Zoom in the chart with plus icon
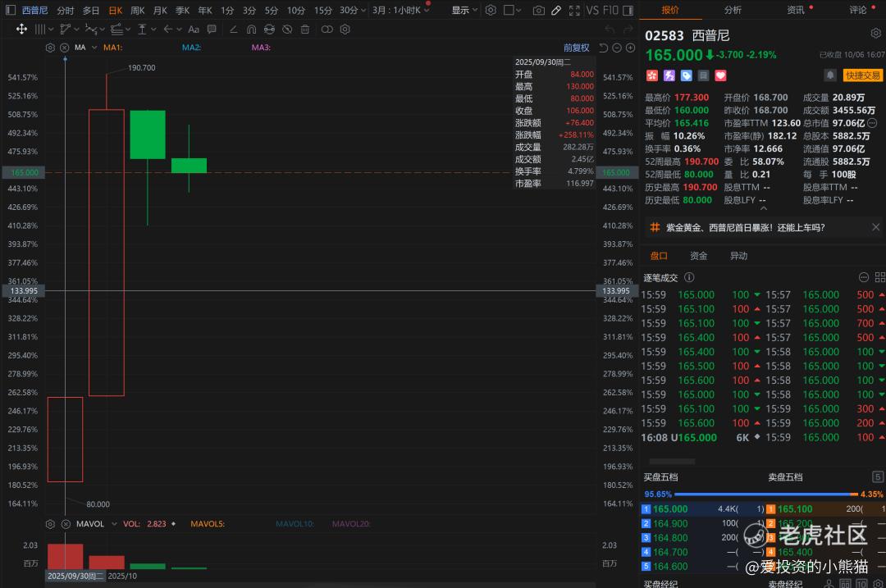 tap(631, 48)
